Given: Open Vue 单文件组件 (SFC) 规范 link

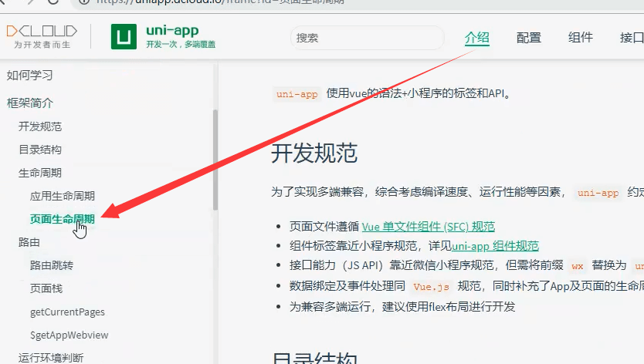Looking at the screenshot, I should tap(429, 227).
